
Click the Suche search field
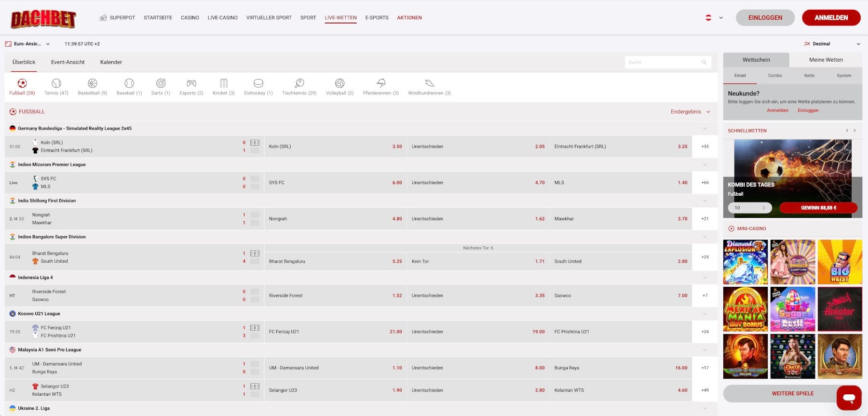663,62
